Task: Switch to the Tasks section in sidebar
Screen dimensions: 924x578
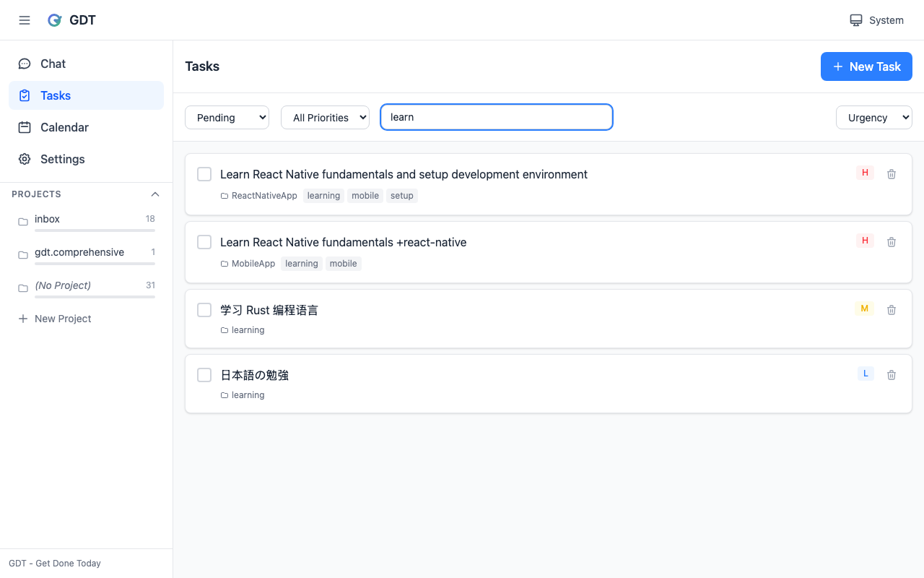Action: pyautogui.click(x=56, y=95)
